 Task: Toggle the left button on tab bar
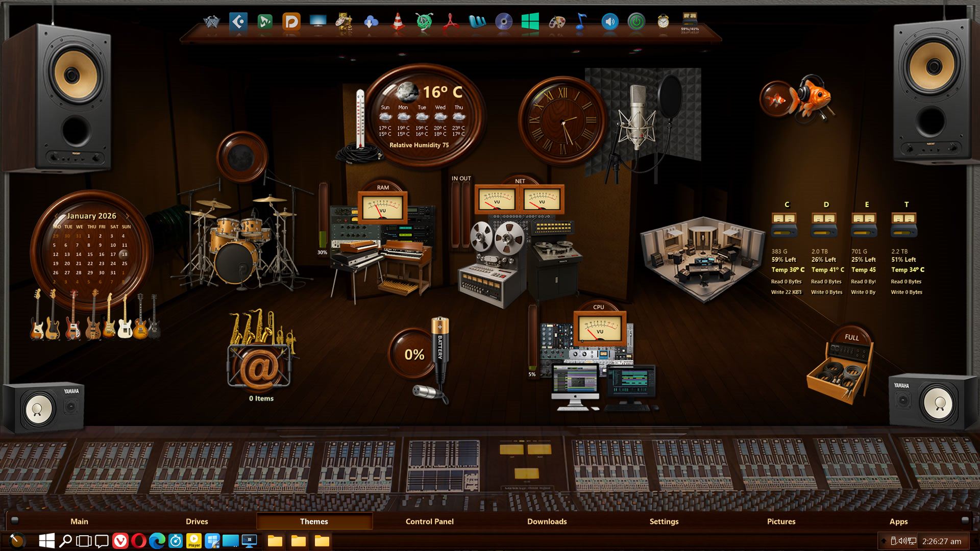click(15, 520)
